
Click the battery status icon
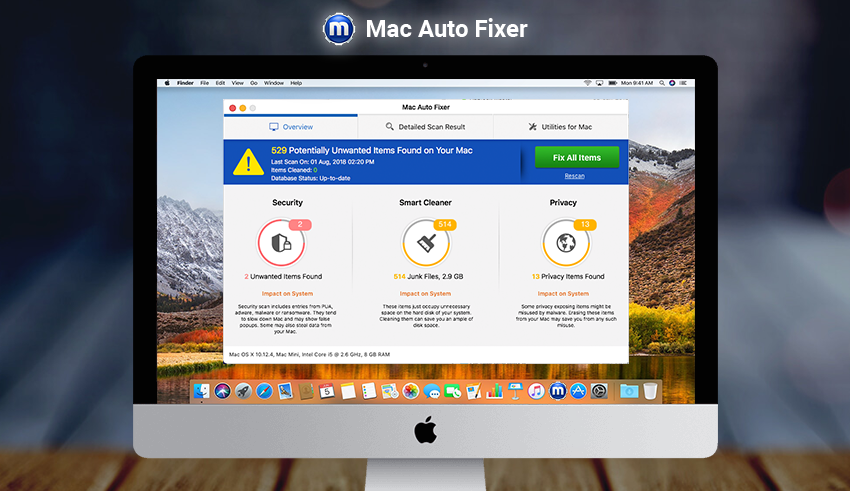[613, 83]
